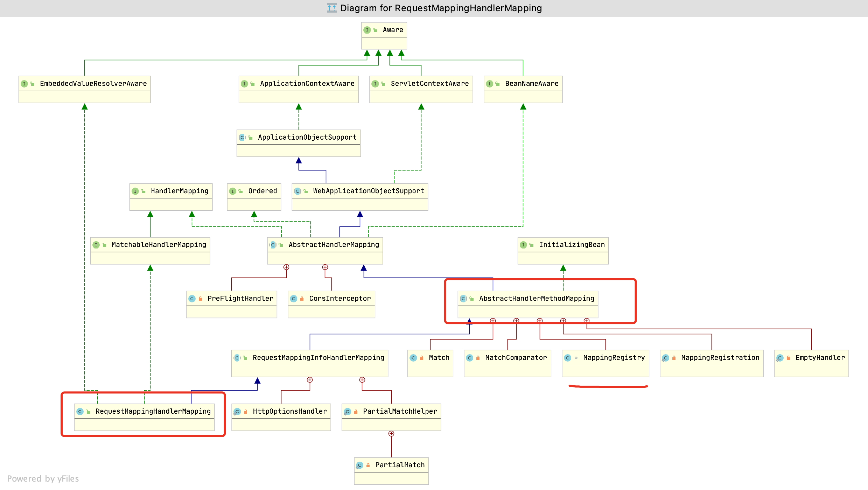Select the EmptyHandler label
Image resolution: width=868 pixels, height=490 pixels.
(x=820, y=358)
